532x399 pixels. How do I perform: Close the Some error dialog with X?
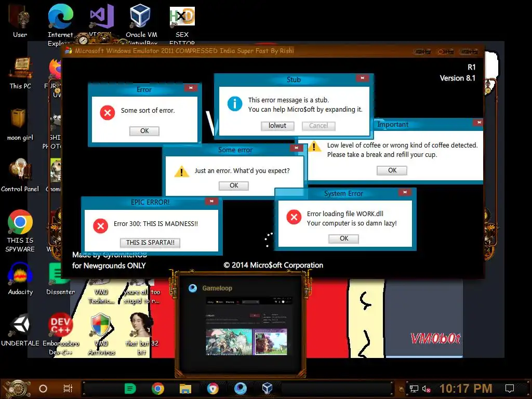[297, 148]
